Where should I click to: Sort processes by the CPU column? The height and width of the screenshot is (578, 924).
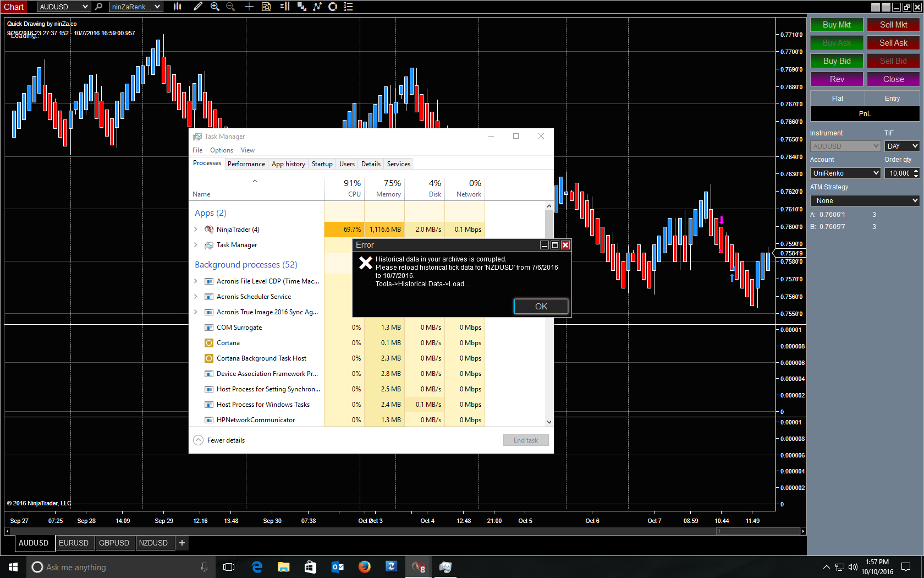(344, 188)
